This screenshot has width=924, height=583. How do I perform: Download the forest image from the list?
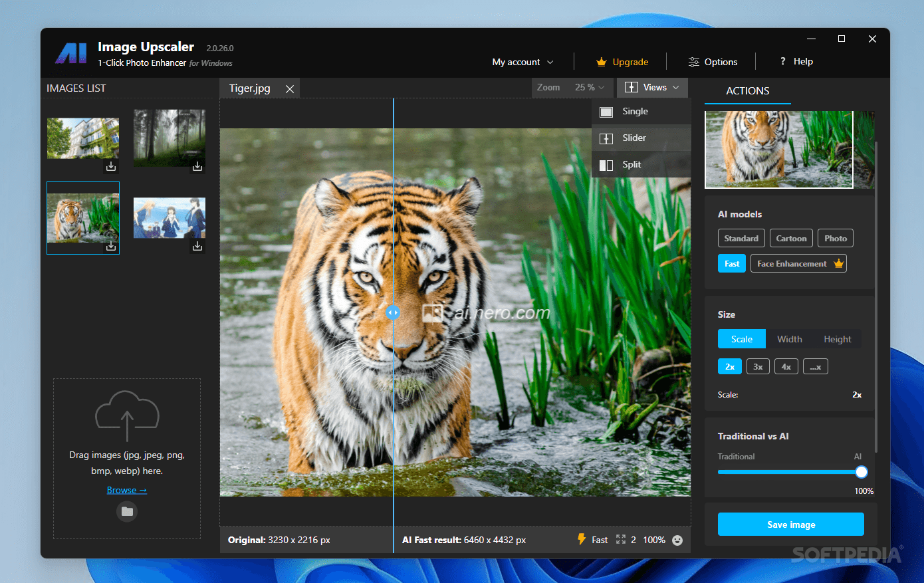pyautogui.click(x=197, y=167)
